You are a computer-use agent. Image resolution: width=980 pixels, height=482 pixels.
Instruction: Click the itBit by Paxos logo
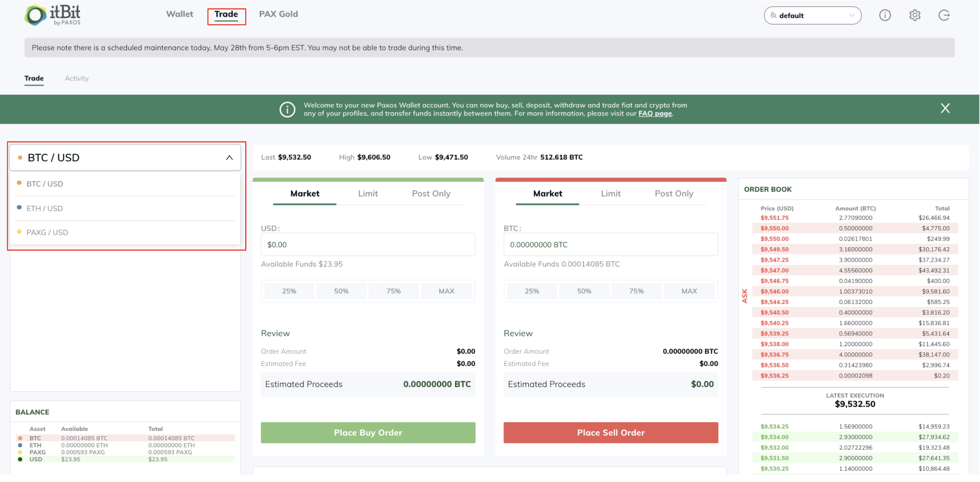(53, 15)
